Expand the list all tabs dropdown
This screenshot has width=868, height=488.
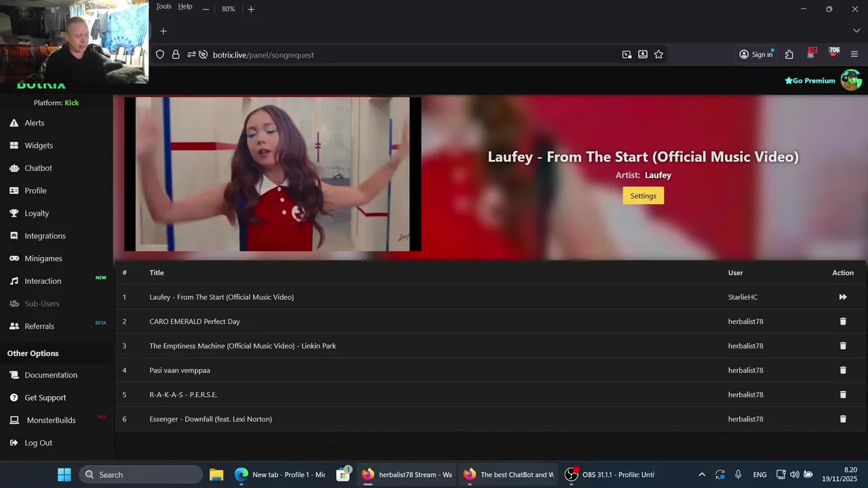click(856, 31)
